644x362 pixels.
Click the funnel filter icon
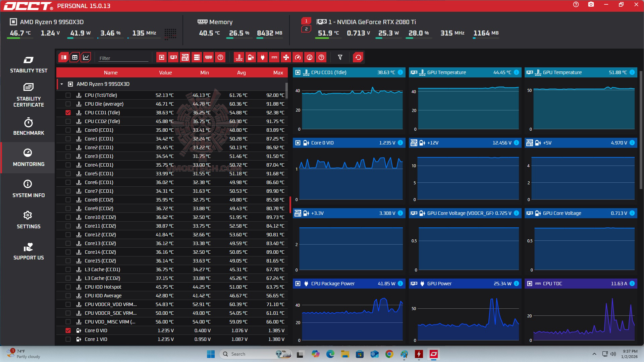(340, 57)
